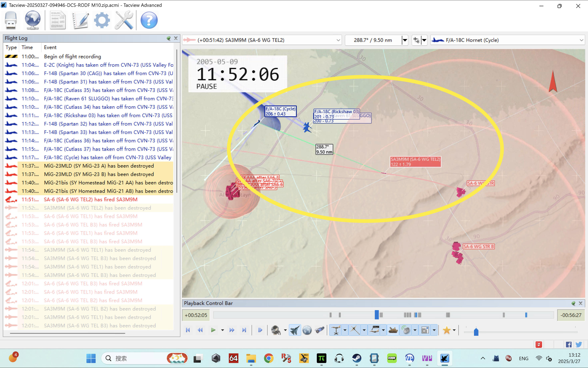This screenshot has width=588, height=368.
Task: Sort Flight Log by Type column
Action: tap(11, 47)
